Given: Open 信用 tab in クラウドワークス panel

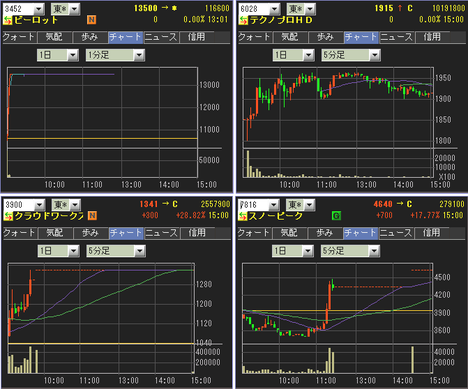Looking at the screenshot, I should click(197, 233).
